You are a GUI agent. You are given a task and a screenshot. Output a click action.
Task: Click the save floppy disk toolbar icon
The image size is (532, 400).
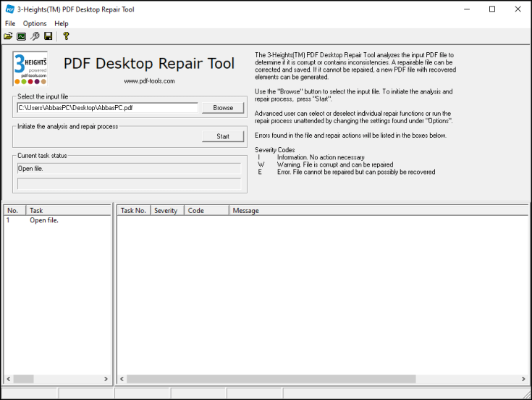(48, 36)
